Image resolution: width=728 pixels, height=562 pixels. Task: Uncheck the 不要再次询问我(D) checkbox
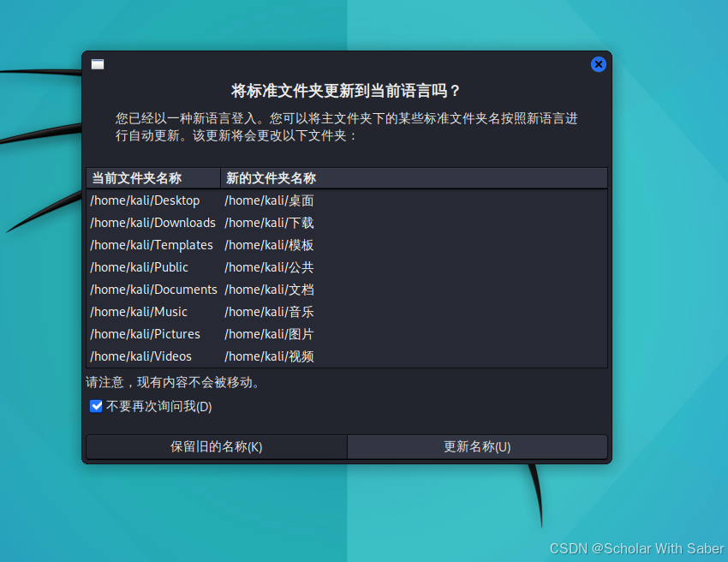96,406
